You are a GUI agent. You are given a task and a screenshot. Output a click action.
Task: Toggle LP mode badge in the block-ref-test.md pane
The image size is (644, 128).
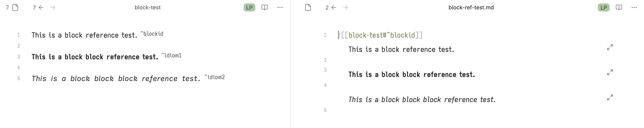coord(603,7)
